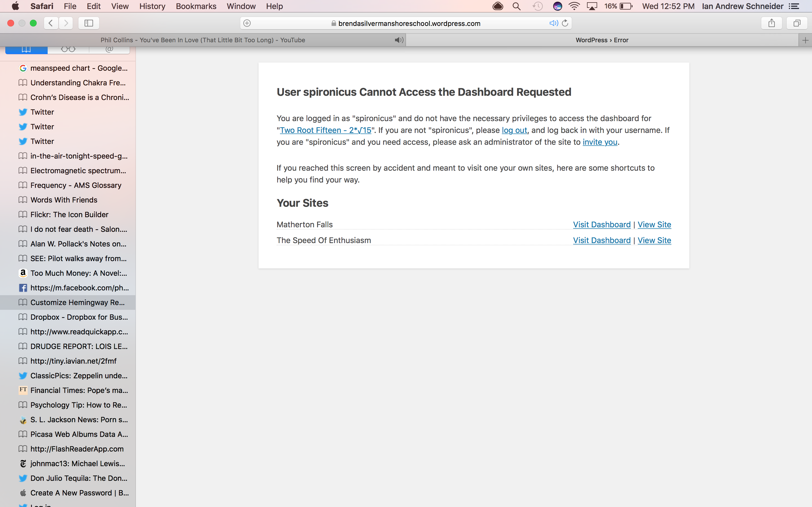Click the address bar URL field

[x=409, y=23]
